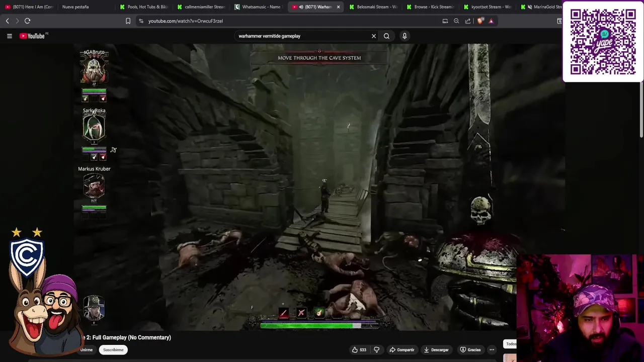Click the video title text
This screenshot has width=644, height=362.
click(x=128, y=337)
